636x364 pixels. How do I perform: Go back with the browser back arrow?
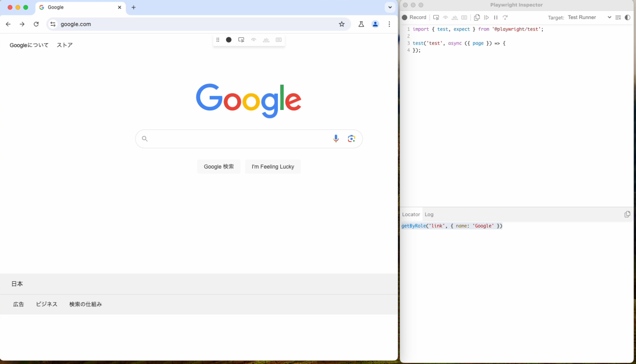8,24
